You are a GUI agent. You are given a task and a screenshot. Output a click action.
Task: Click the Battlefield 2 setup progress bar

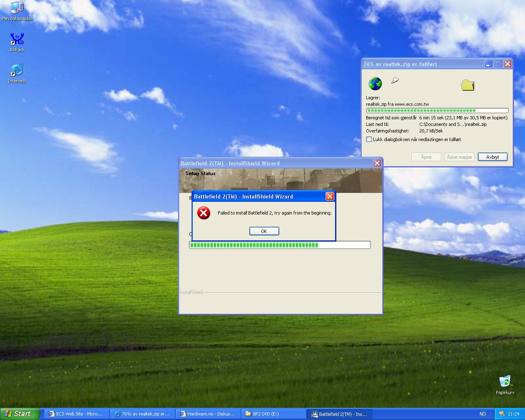(280, 245)
